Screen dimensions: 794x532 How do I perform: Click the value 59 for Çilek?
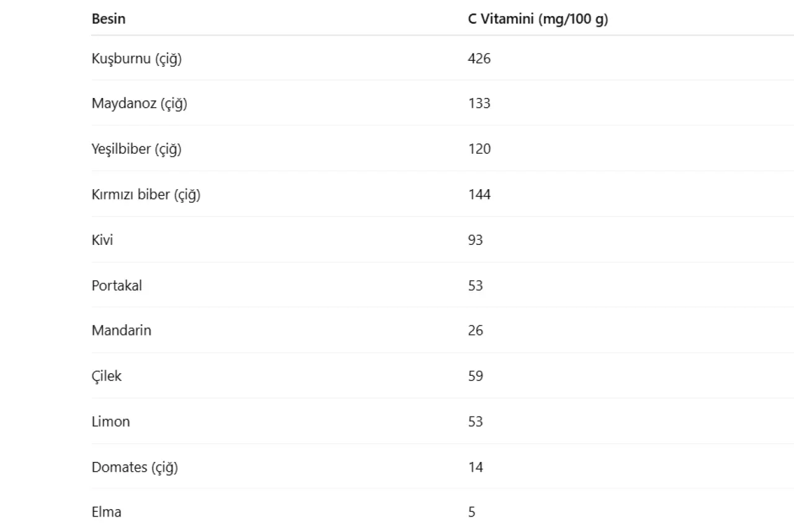pos(475,376)
